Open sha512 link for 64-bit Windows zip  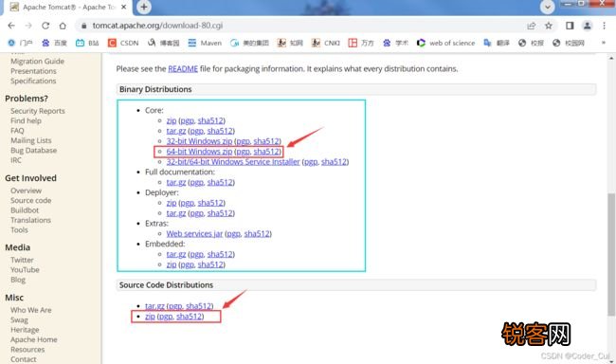[266, 152]
